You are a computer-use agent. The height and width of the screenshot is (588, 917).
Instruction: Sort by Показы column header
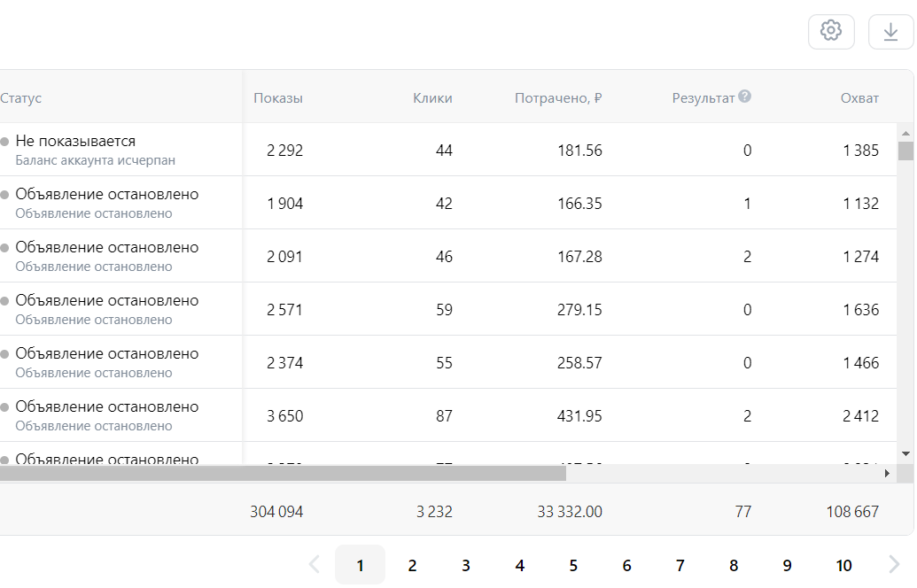click(278, 98)
